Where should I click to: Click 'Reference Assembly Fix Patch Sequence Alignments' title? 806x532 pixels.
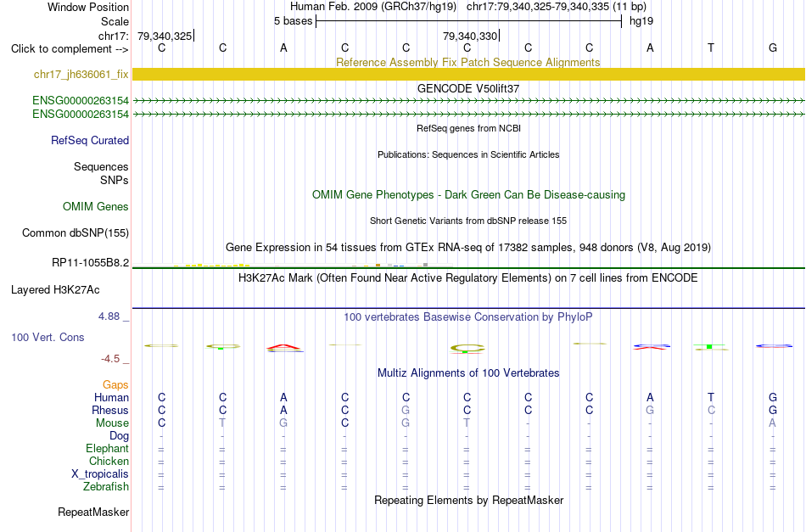click(x=468, y=62)
